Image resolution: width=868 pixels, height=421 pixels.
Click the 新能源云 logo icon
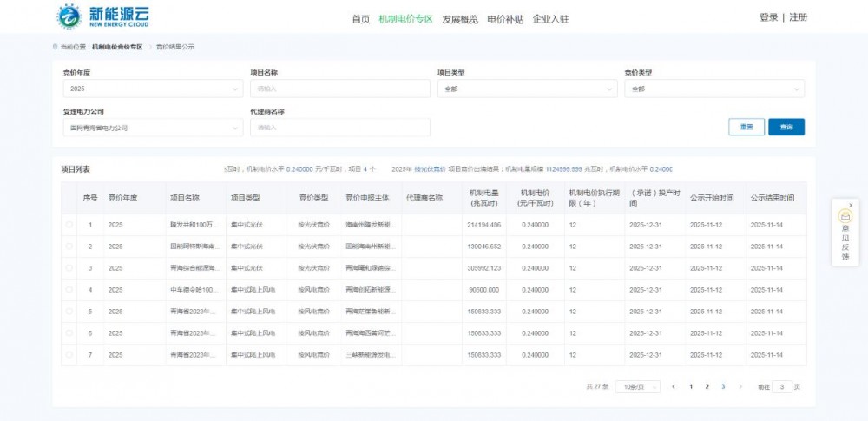pyautogui.click(x=69, y=16)
